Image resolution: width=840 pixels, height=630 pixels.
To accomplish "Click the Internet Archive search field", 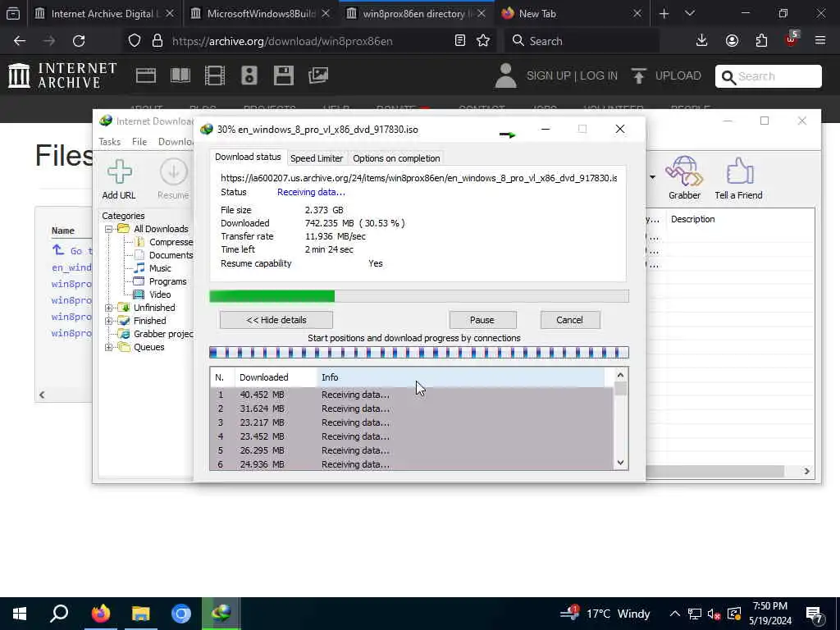I will [x=768, y=76].
